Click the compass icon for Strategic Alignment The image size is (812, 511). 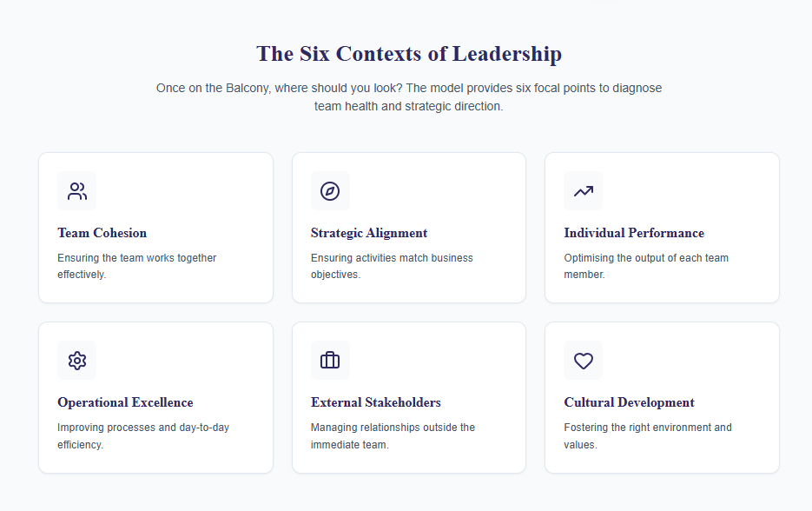(330, 191)
